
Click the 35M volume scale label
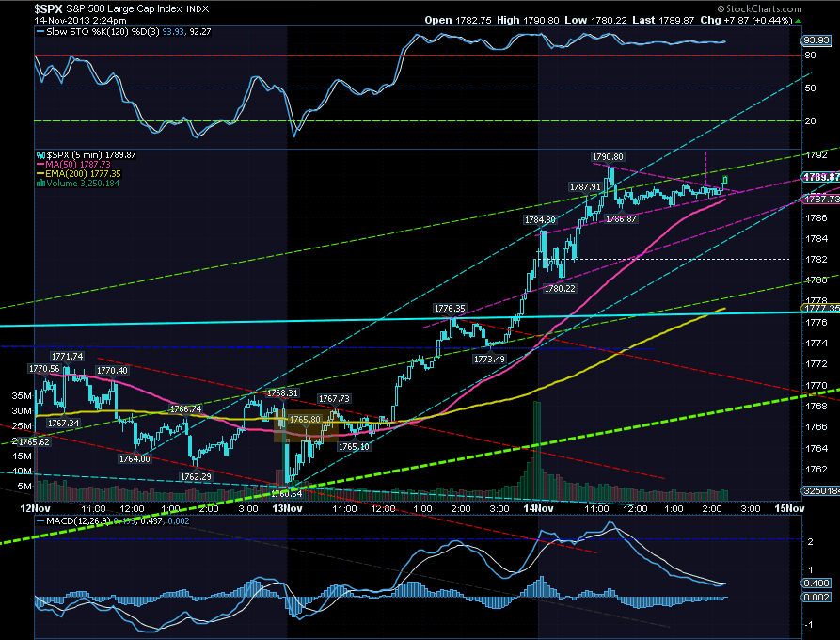coord(22,395)
